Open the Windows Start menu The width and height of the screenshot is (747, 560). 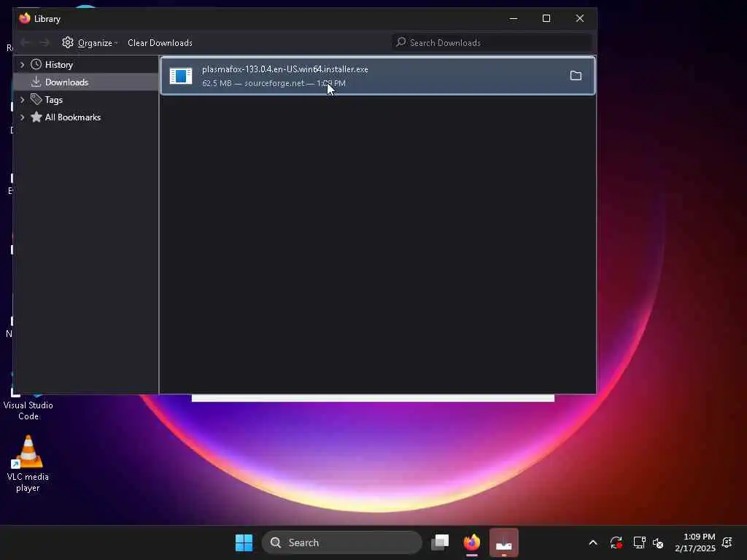tap(244, 542)
